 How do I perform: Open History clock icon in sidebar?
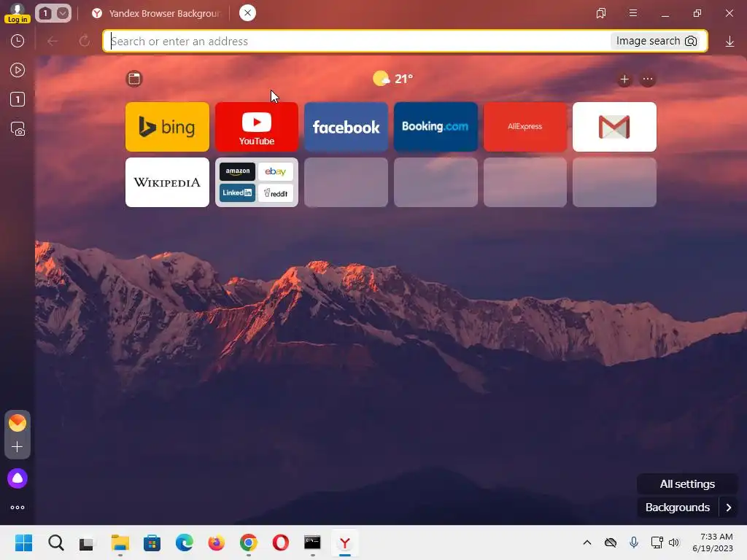tap(18, 41)
